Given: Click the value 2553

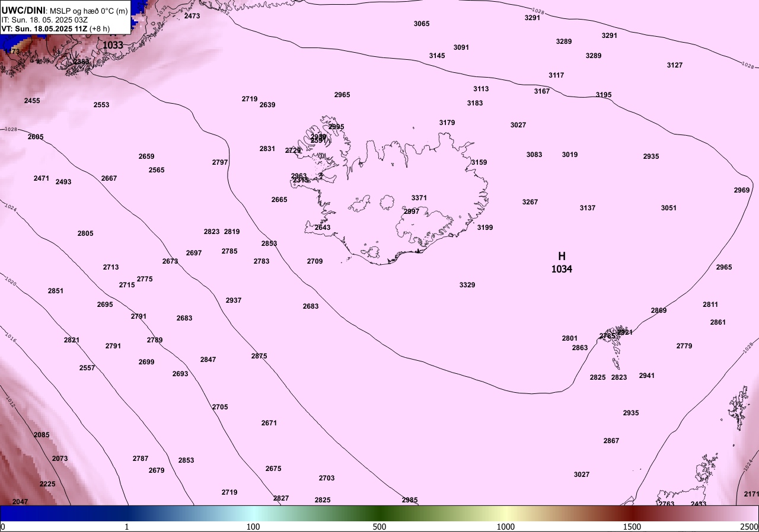Looking at the screenshot, I should (x=101, y=105).
